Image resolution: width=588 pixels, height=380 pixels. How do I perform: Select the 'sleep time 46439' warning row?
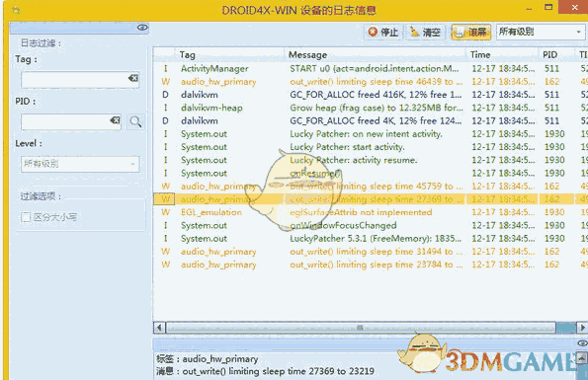371,82
